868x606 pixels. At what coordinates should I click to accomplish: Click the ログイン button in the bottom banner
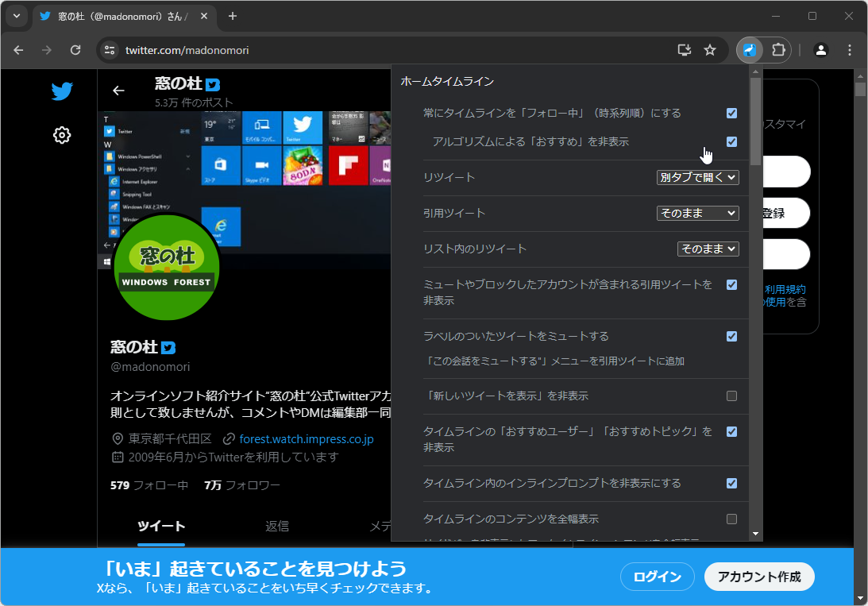click(657, 577)
